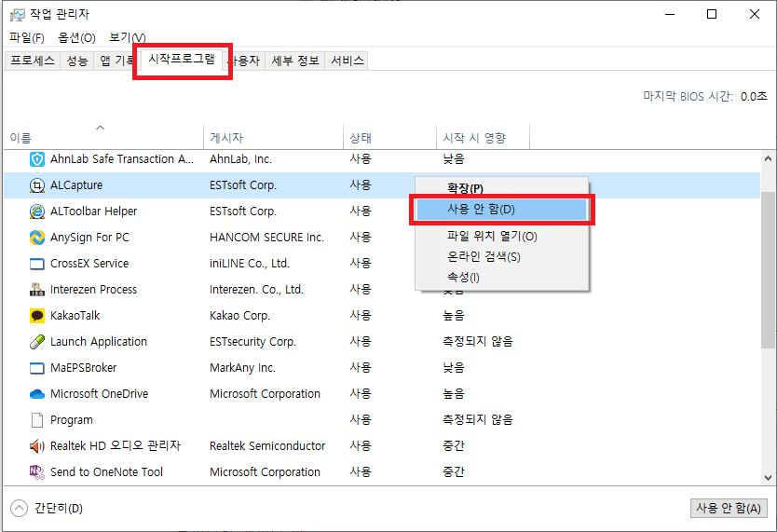
Task: Sort by 시작 시 영향 column header
Action: (x=483, y=138)
